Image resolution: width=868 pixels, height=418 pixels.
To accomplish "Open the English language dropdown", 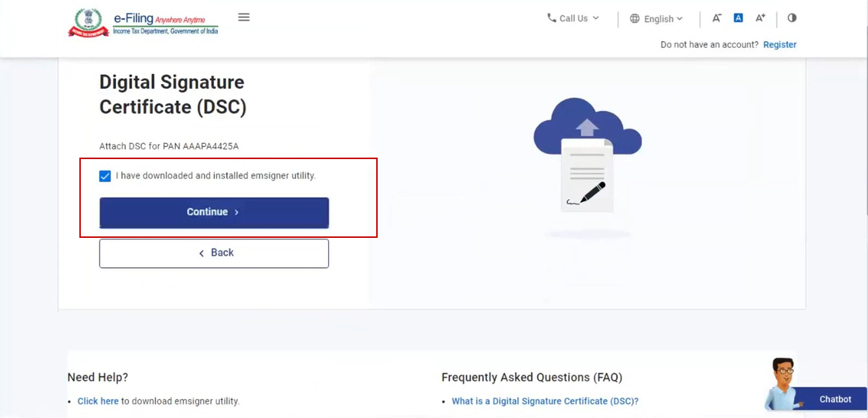I will click(x=658, y=19).
